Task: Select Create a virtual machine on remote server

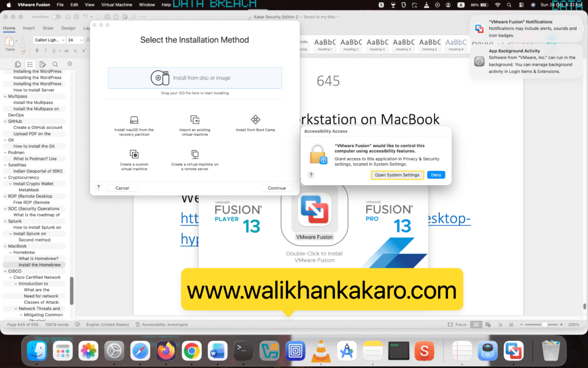Action: point(194,156)
